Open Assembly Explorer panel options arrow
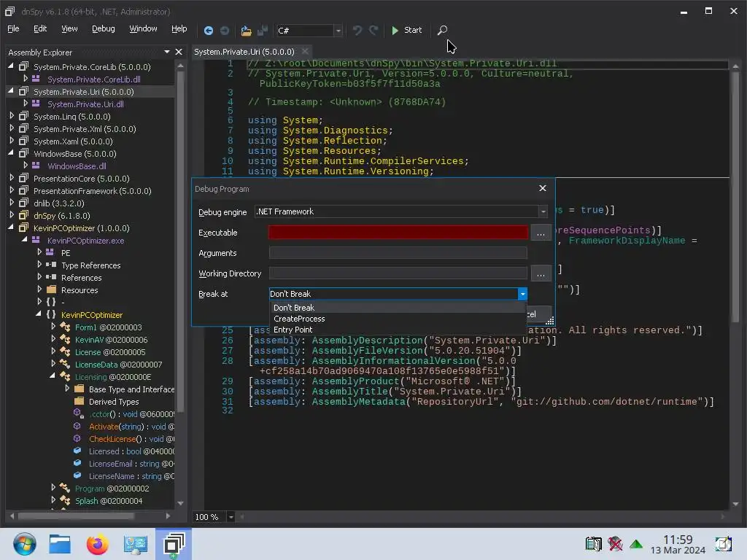The height and width of the screenshot is (560, 747). click(x=167, y=52)
